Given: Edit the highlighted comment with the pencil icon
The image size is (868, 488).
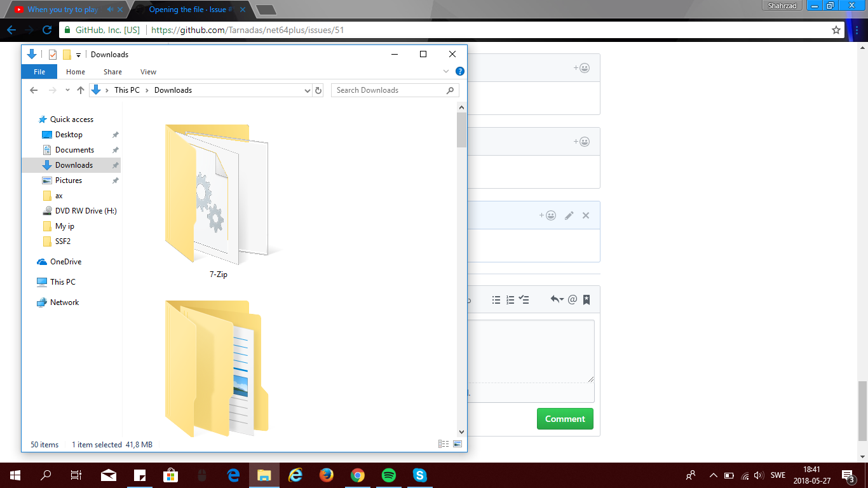Looking at the screenshot, I should click(x=569, y=215).
